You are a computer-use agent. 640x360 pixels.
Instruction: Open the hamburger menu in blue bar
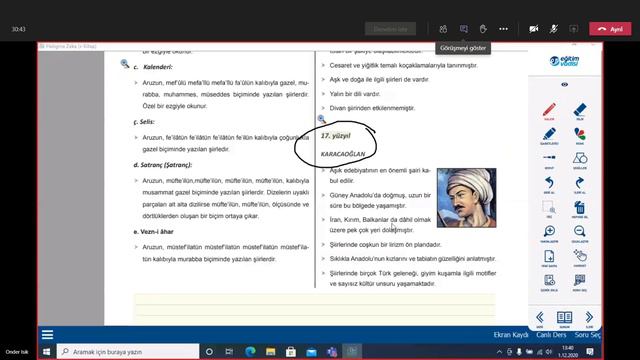pos(47,335)
